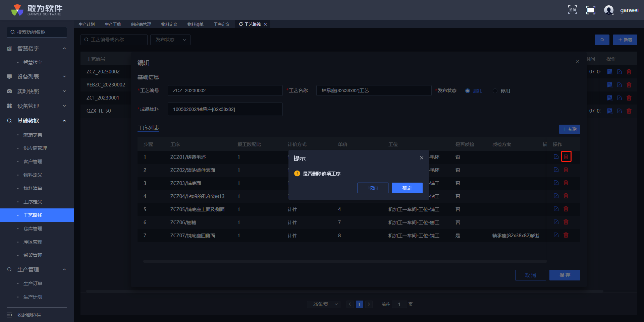This screenshot has height=322, width=644.
Task: Click the fullscreen icon in header
Action: [x=590, y=10]
